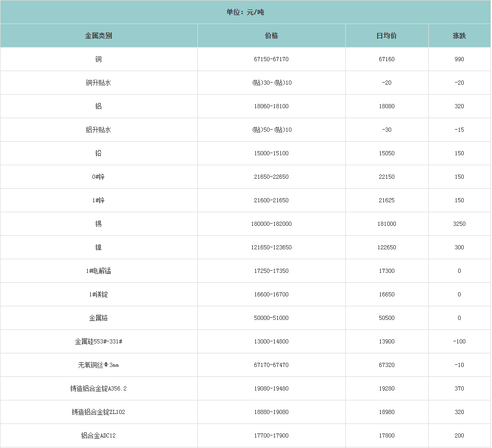Click the 1#镁锭 daily average 16650
Screen dimensions: 492x448
tap(386, 295)
